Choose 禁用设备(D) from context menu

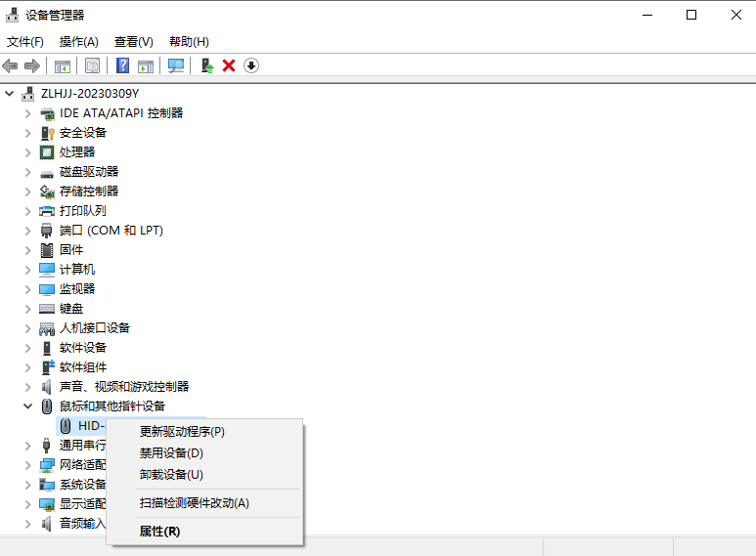205,452
